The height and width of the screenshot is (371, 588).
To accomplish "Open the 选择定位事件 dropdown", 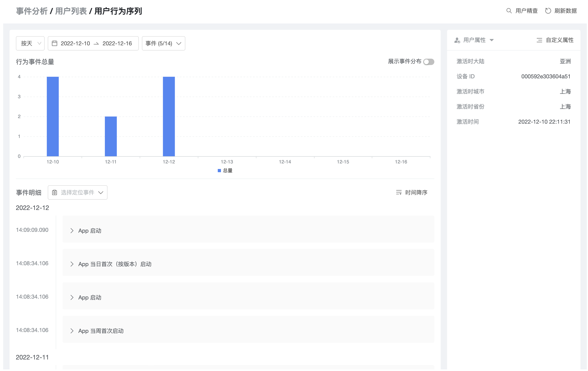I will [78, 192].
